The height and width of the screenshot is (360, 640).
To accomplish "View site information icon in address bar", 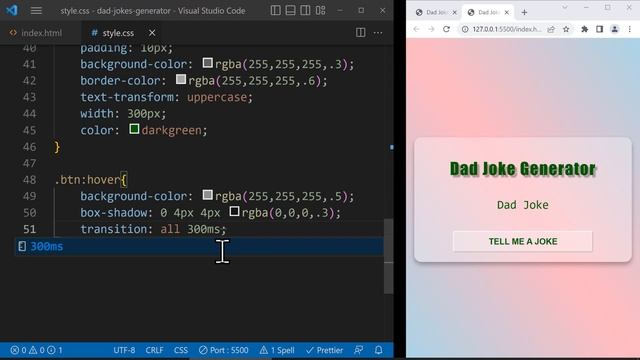I will click(x=465, y=29).
